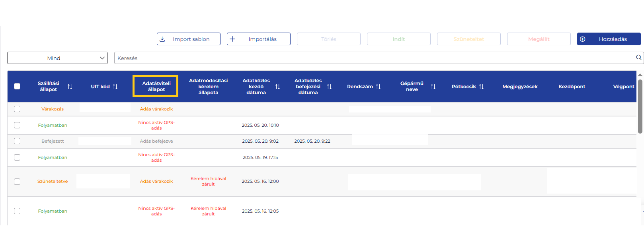This screenshot has height=250, width=644.
Task: Tick the Szüneteltetve row checkbox
Action: [17, 182]
